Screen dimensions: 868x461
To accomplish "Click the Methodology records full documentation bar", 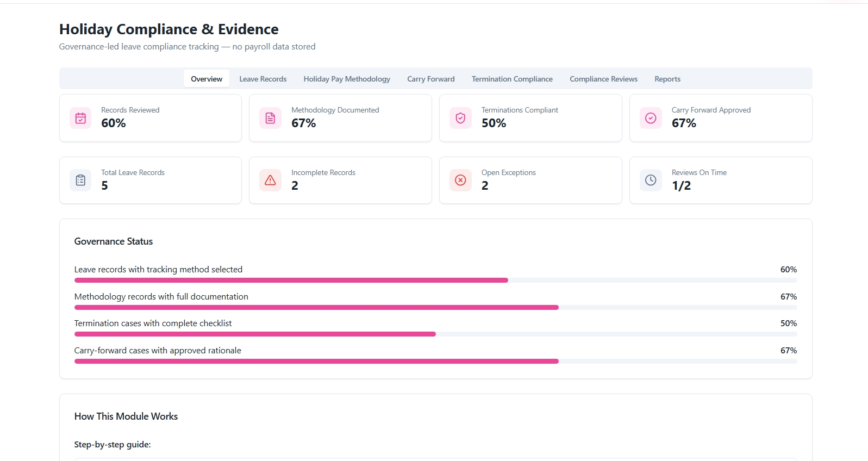I will [x=435, y=308].
